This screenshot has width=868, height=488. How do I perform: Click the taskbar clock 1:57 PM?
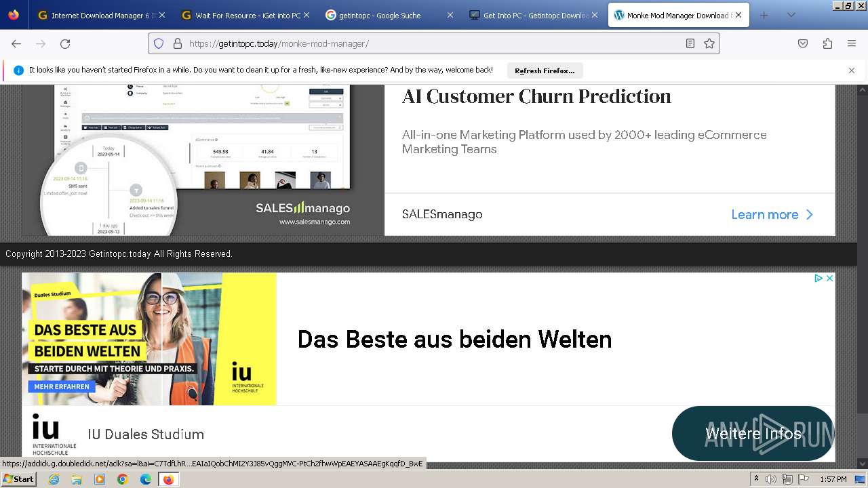[833, 479]
